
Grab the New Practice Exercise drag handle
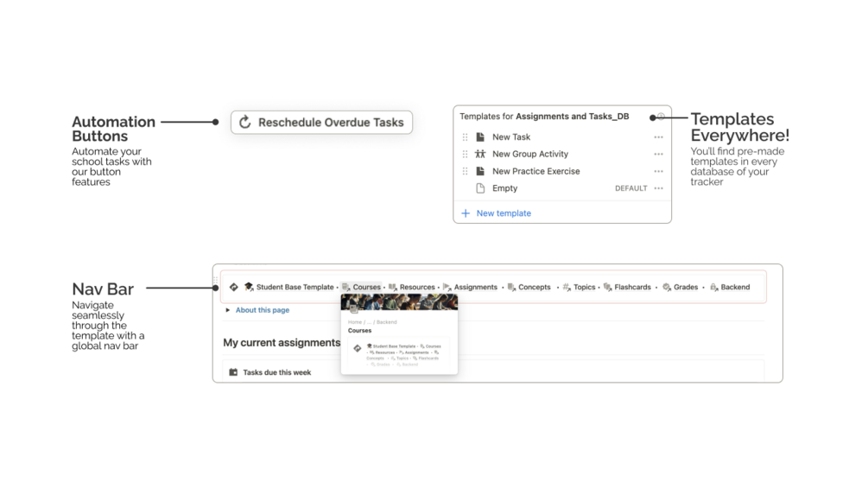[x=466, y=171]
